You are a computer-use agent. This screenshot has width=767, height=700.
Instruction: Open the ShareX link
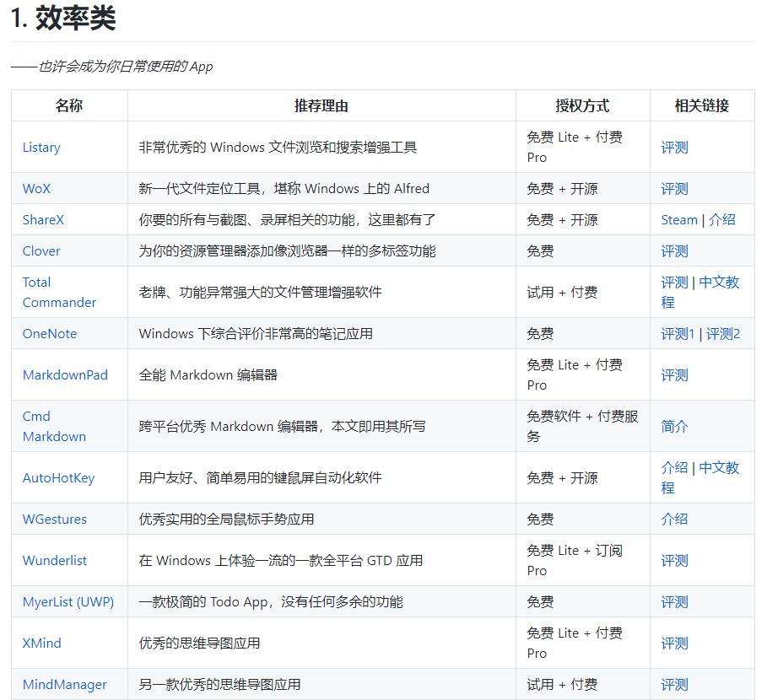pyautogui.click(x=42, y=219)
